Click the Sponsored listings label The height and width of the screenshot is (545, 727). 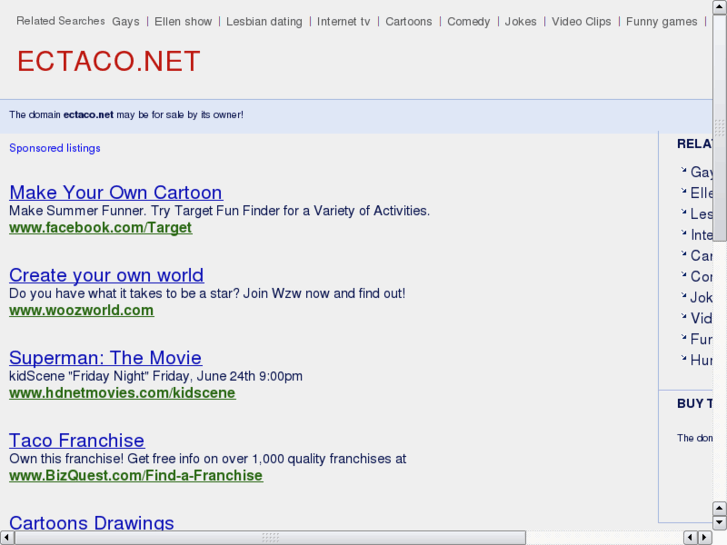point(55,148)
